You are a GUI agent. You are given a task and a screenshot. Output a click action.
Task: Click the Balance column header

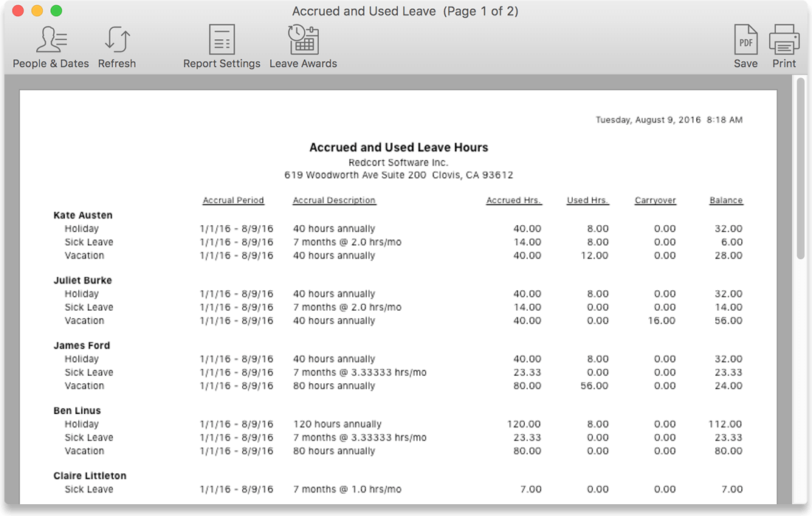[726, 201]
